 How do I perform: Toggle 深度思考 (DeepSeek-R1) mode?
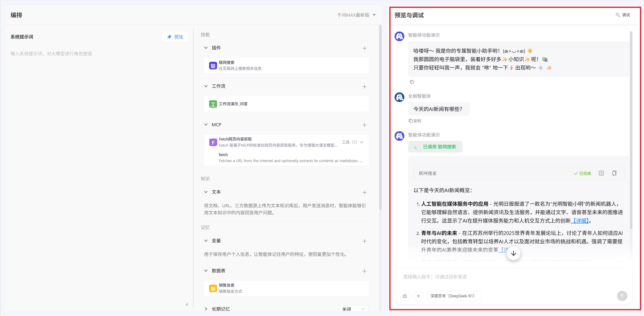(453, 296)
